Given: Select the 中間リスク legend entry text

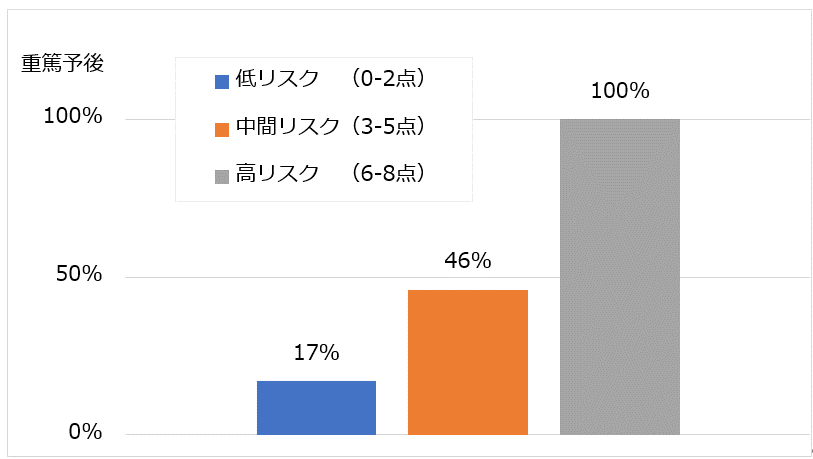Looking at the screenshot, I should (290, 127).
